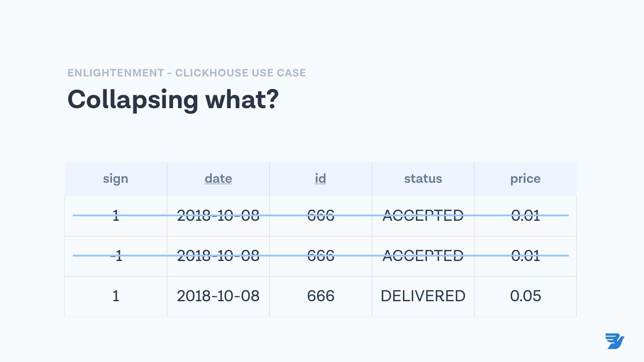Click the DELIVERED status cell

point(423,296)
